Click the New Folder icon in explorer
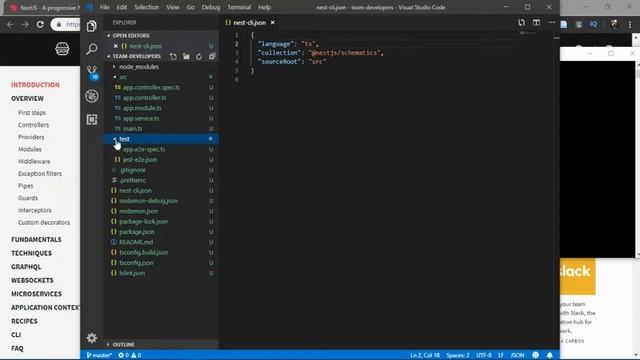Screen dimensions: 640x360 [186, 56]
